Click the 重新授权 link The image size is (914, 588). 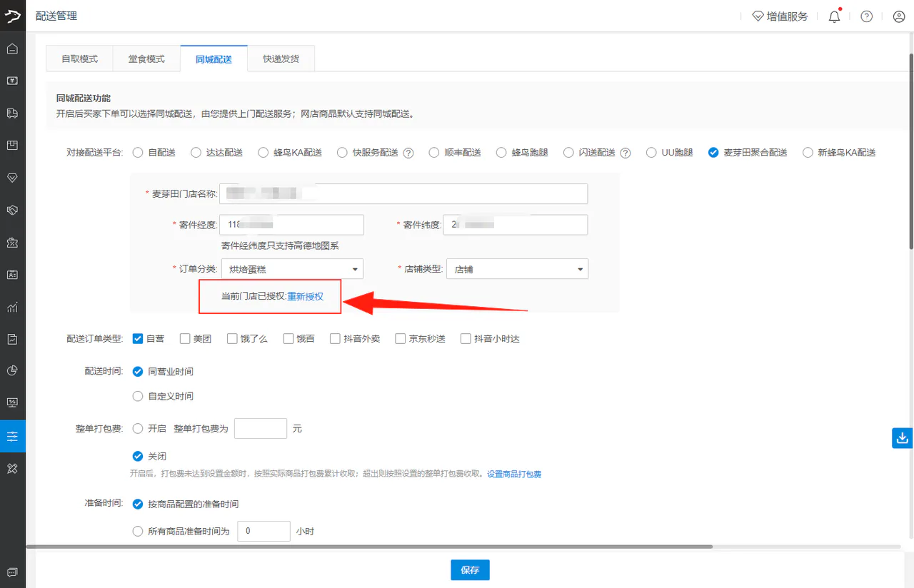click(x=306, y=296)
